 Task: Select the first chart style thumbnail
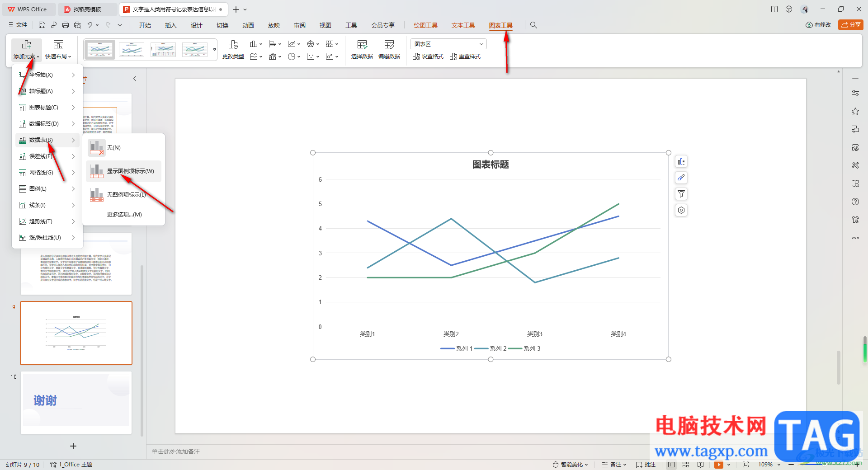click(100, 50)
